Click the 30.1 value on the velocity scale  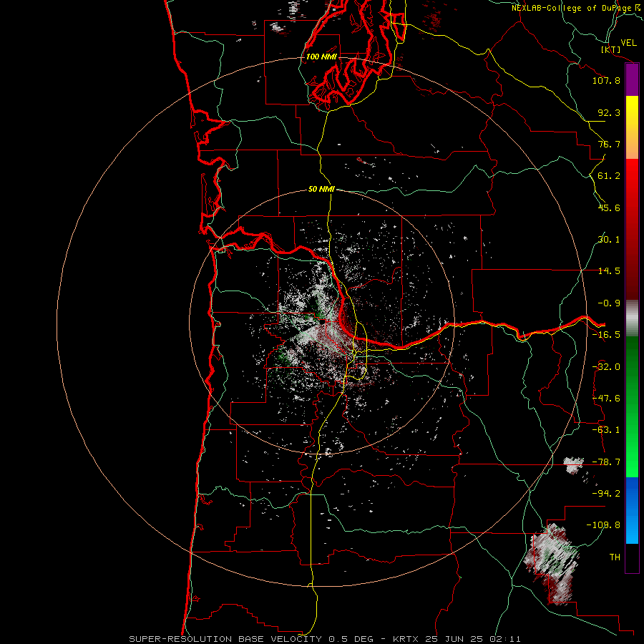click(609, 240)
